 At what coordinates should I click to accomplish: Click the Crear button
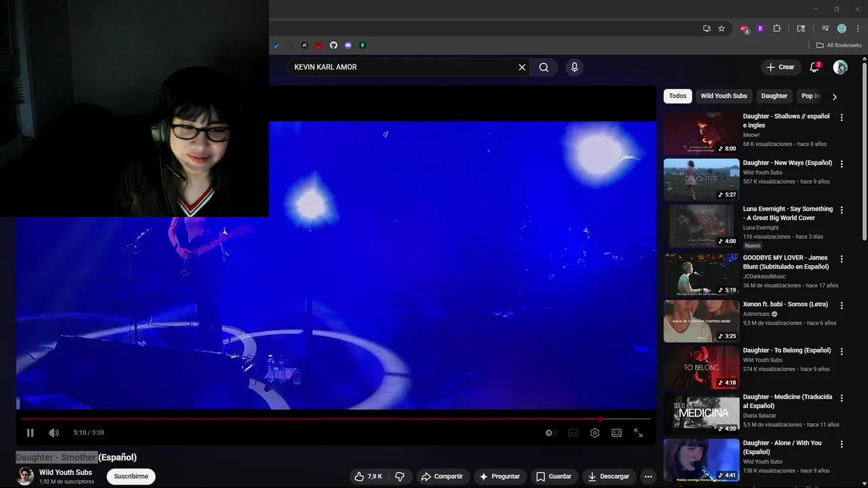780,67
